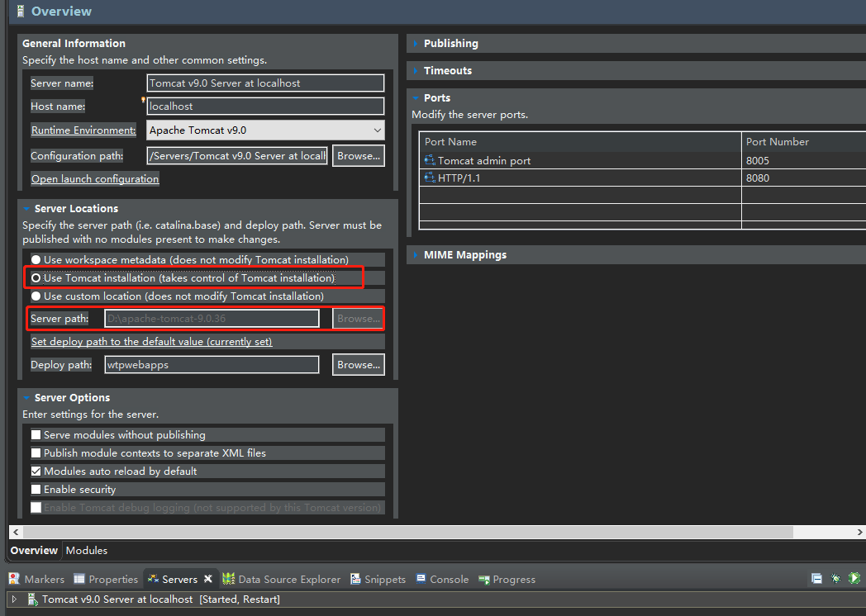The width and height of the screenshot is (866, 616).
Task: Click the scroll left arrow
Action: (16, 532)
